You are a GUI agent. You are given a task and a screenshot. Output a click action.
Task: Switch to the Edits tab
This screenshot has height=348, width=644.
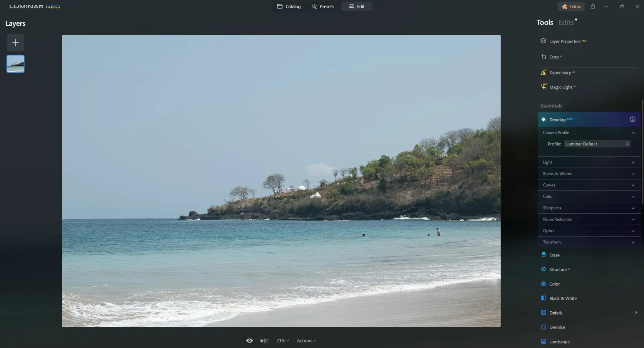pos(566,23)
